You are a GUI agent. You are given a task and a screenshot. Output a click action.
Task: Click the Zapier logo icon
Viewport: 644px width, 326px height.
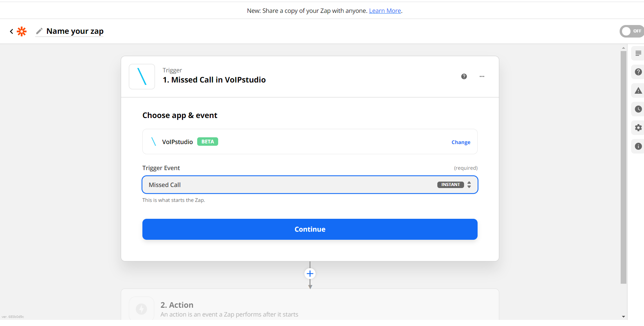coord(22,31)
